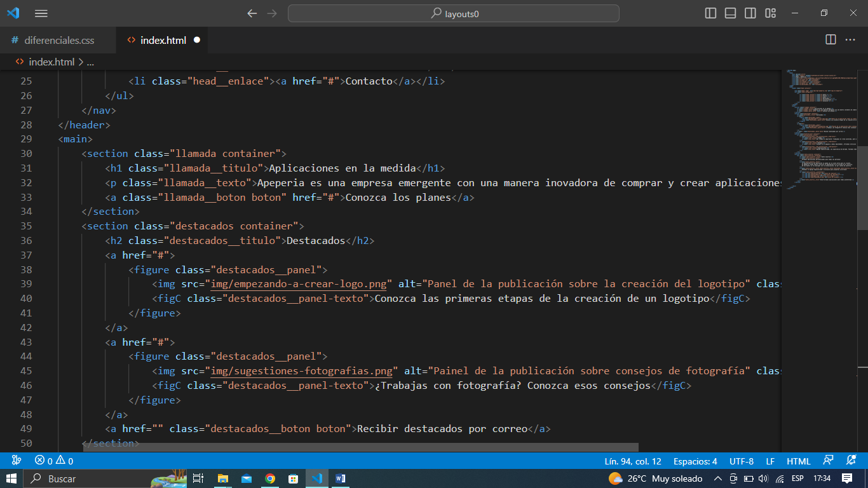The width and height of the screenshot is (868, 488).
Task: Show hidden system tray icons
Action: [718, 478]
